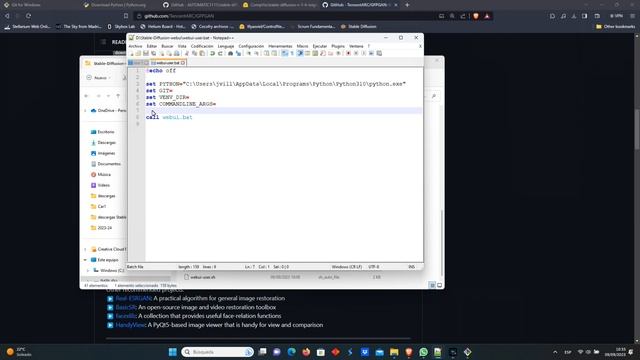This screenshot has width=640, height=360.
Task: Select the webui-user.bat tab in Notepad++
Action: pyautogui.click(x=168, y=63)
